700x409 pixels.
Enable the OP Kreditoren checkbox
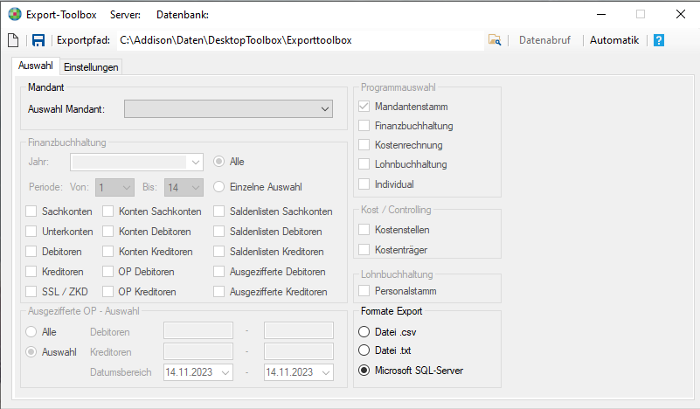pyautogui.click(x=108, y=292)
